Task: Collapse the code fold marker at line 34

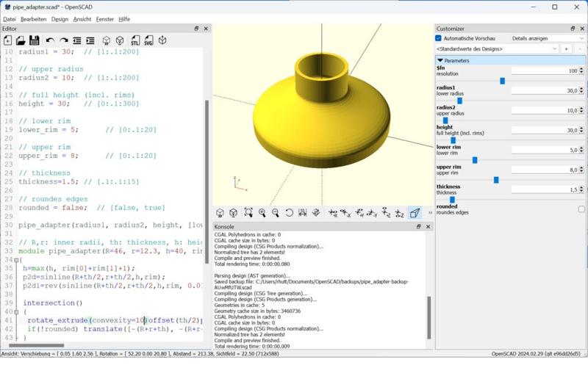Action: click(16, 260)
